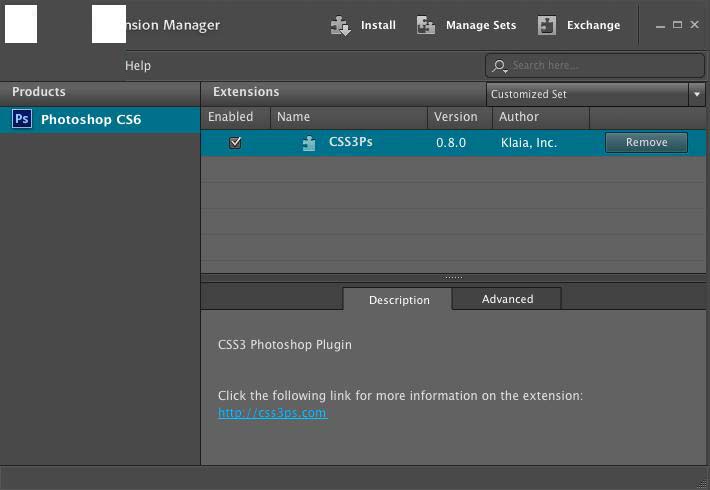Switch to the Advanced tab
This screenshot has height=490, width=710.
[507, 299]
